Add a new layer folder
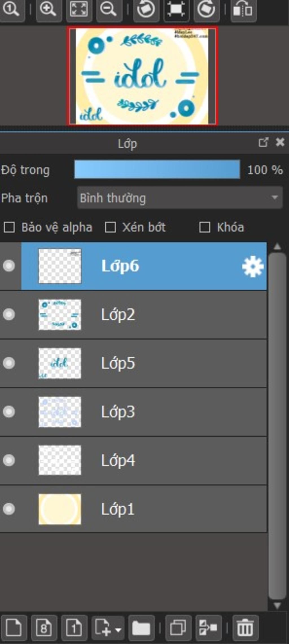 pos(141,628)
